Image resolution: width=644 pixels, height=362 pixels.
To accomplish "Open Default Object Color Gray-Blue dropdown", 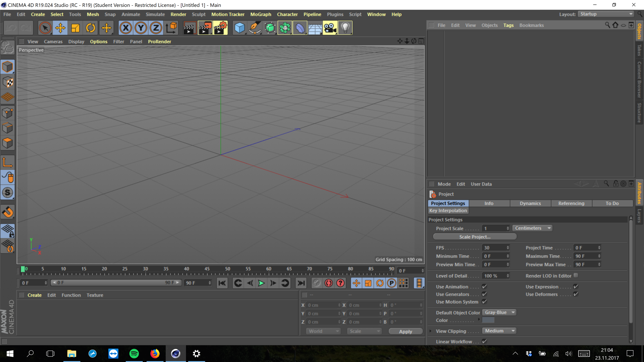I will (499, 312).
